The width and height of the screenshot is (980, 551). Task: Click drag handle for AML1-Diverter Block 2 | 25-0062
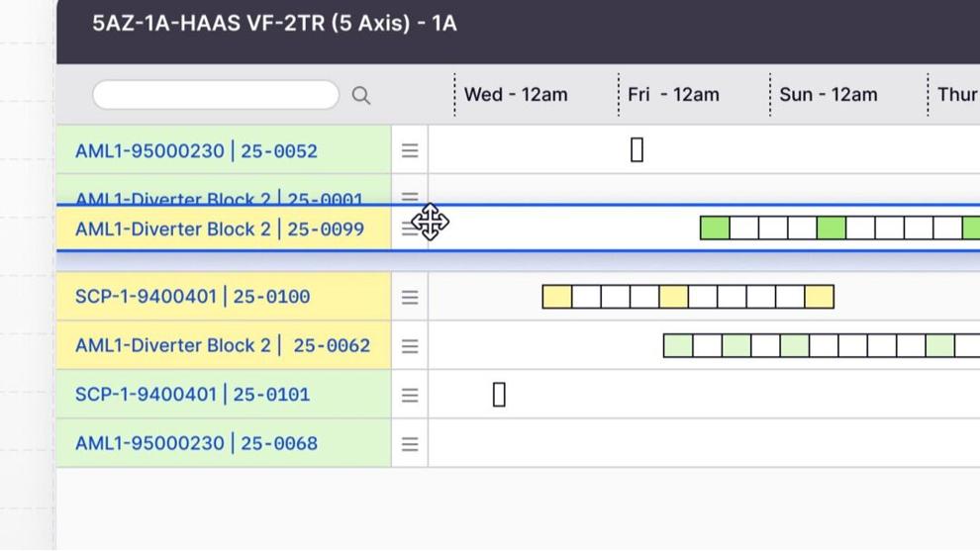(x=410, y=346)
